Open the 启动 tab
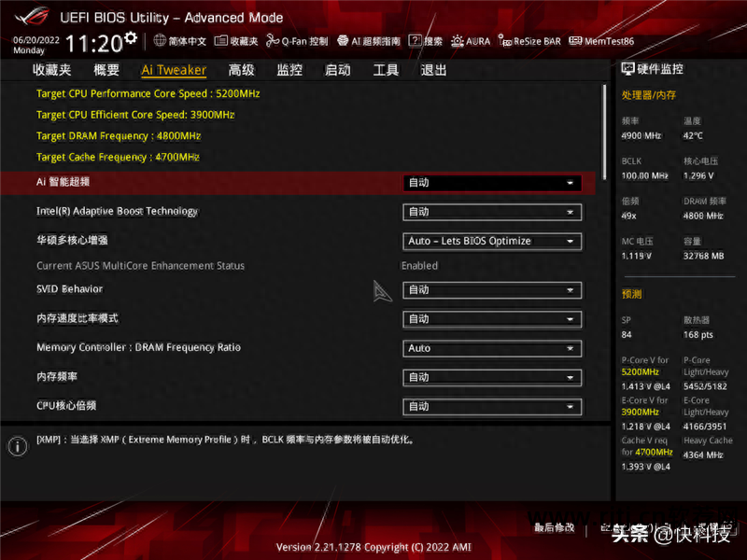 (338, 70)
